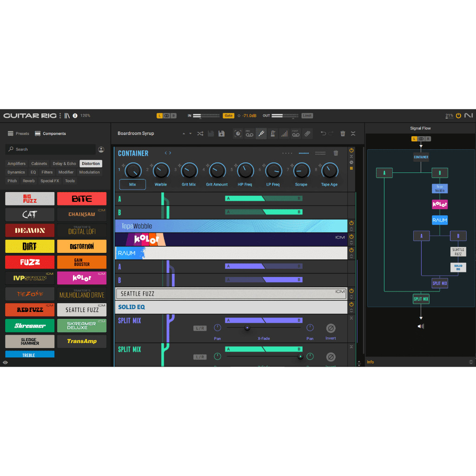
Task: Click the library bars icon beside Guitar Rig logo
Action: click(67, 116)
